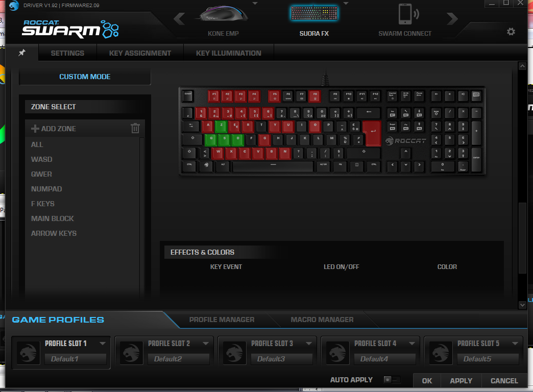Viewport: 533px width, 392px height.
Task: Open dropdown arrow above Suora FX
Action: click(346, 4)
